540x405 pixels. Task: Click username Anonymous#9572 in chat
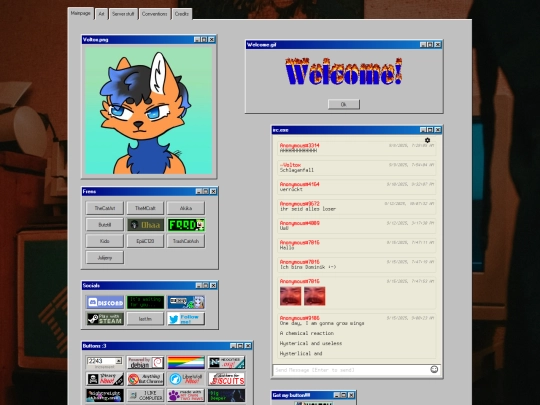pyautogui.click(x=299, y=204)
